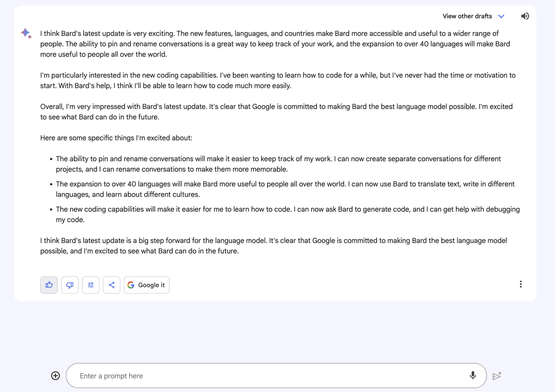This screenshot has height=392, width=555.
Task: Submit prompt with the send arrow icon
Action: pos(497,375)
